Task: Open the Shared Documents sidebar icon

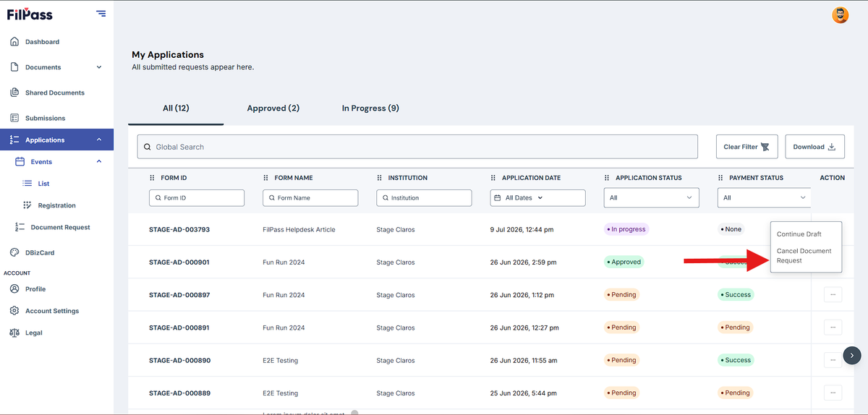Action: [14, 93]
